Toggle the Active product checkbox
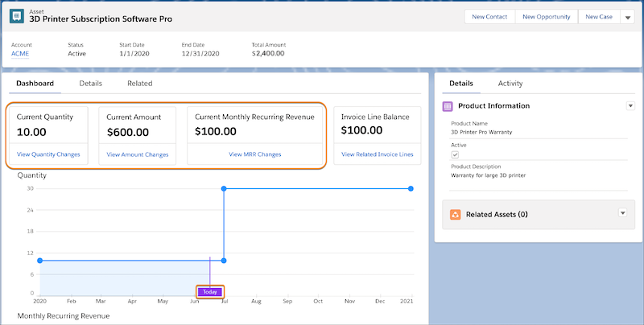The width and height of the screenshot is (644, 325). 455,154
